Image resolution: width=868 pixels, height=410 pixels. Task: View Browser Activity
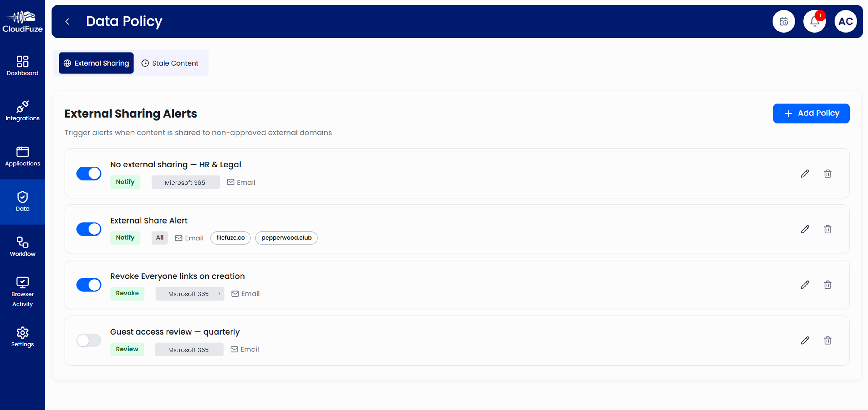click(22, 291)
